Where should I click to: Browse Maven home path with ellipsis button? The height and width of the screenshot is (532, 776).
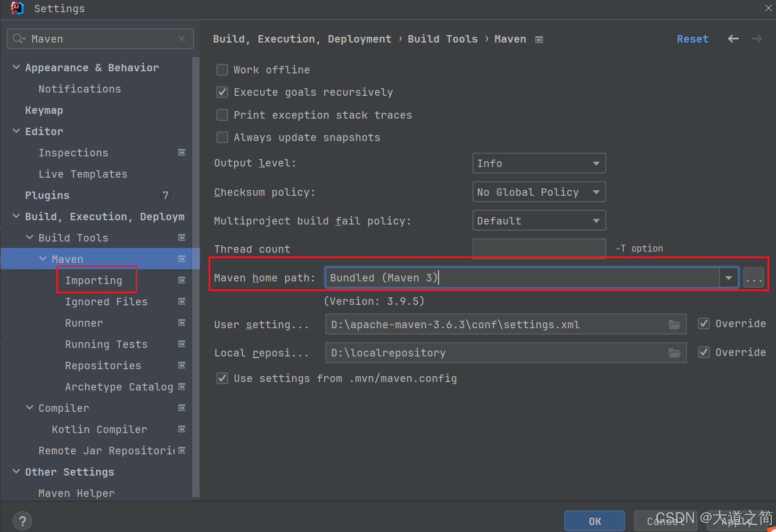pyautogui.click(x=754, y=278)
